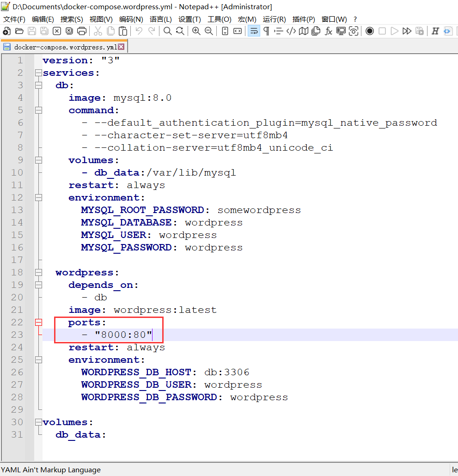Zoom out using minus magnifier icon

209,31
